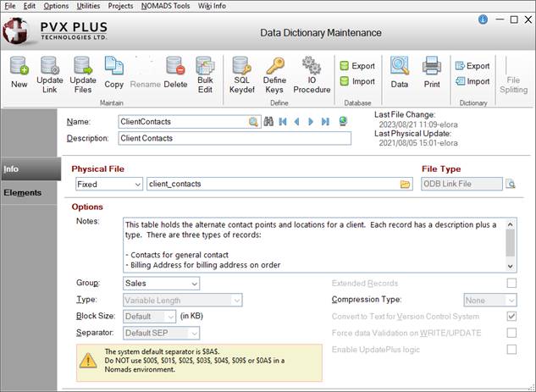Create a new dictionary entry with New
536x392 pixels.
[x=19, y=73]
